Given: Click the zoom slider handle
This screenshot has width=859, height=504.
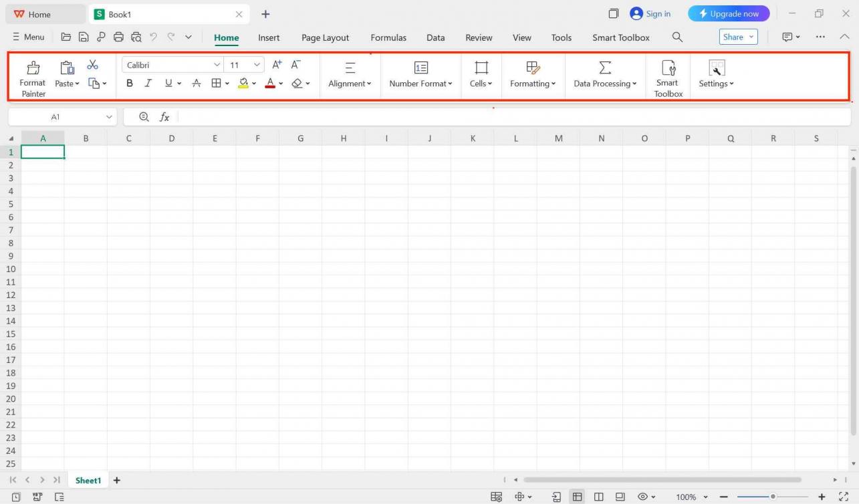Looking at the screenshot, I should click(x=773, y=497).
